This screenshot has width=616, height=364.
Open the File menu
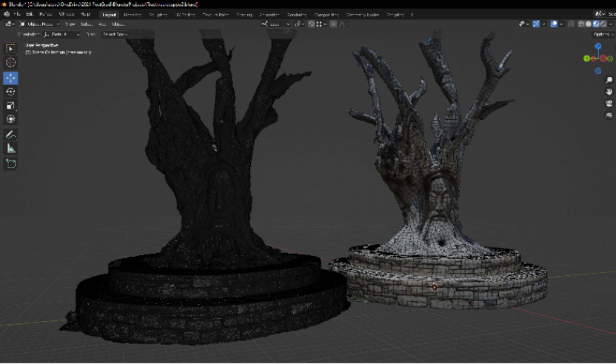(17, 14)
